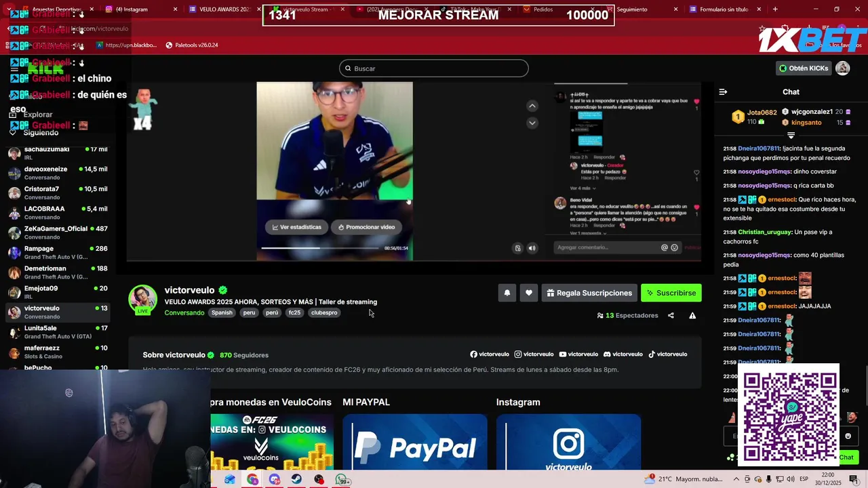Open victorveulo's Discord link
Viewport: 868px width, 488px height.
(623, 354)
